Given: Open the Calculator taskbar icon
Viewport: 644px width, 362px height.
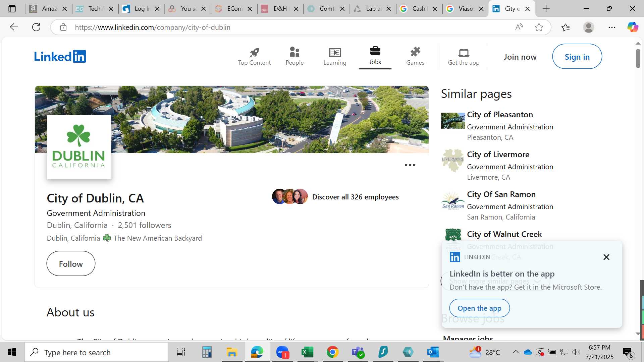Looking at the screenshot, I should [207, 352].
